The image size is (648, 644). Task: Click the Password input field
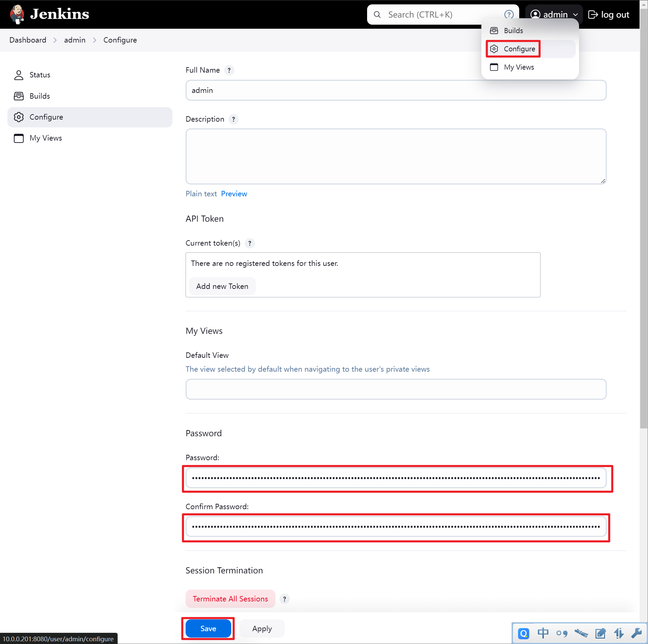[x=396, y=478]
